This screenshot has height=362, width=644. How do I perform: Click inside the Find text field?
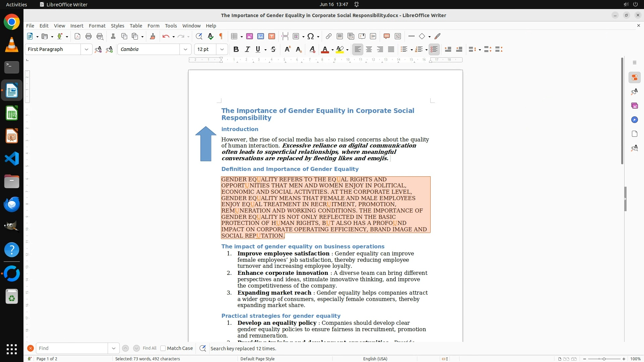coord(72,348)
